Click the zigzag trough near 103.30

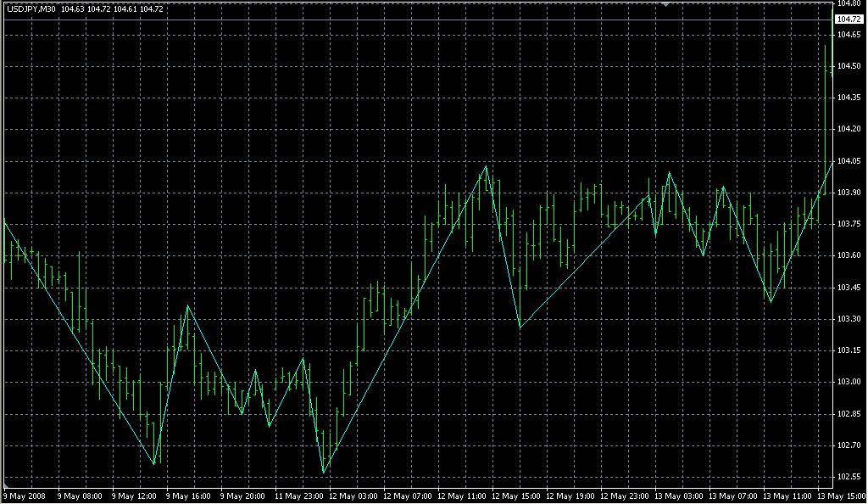(x=520, y=327)
